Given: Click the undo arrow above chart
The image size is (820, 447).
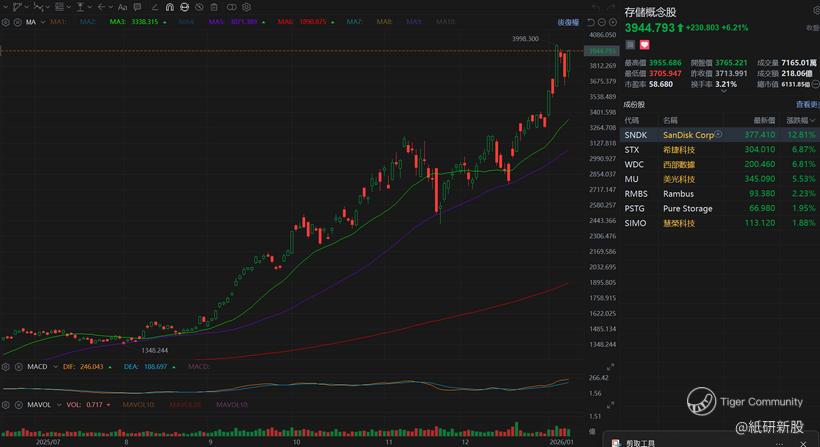Looking at the screenshot, I should pyautogui.click(x=596, y=7).
